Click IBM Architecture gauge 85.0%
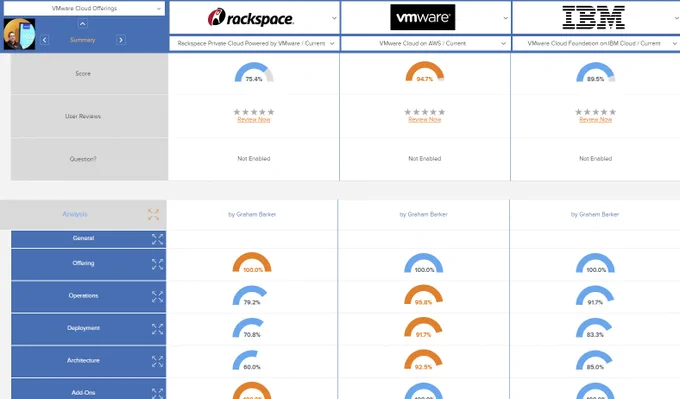The width and height of the screenshot is (680, 399). (x=594, y=360)
